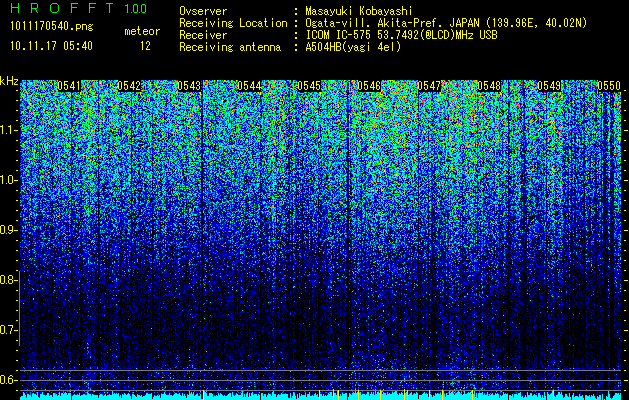Click the date stamp 10.11.17 05:40
This screenshot has height=400, width=629.
tap(51, 46)
